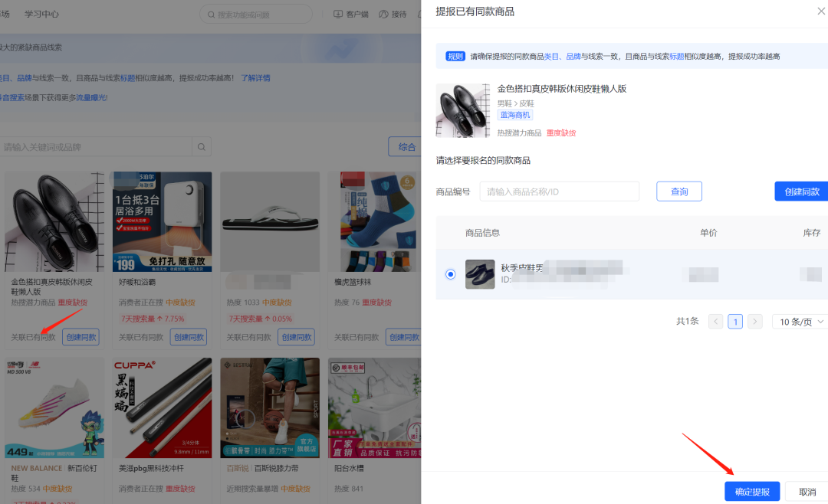Open the NEW BALANCE 新百伦钉鞋 thumbnail
The height and width of the screenshot is (504, 828).
(x=54, y=408)
